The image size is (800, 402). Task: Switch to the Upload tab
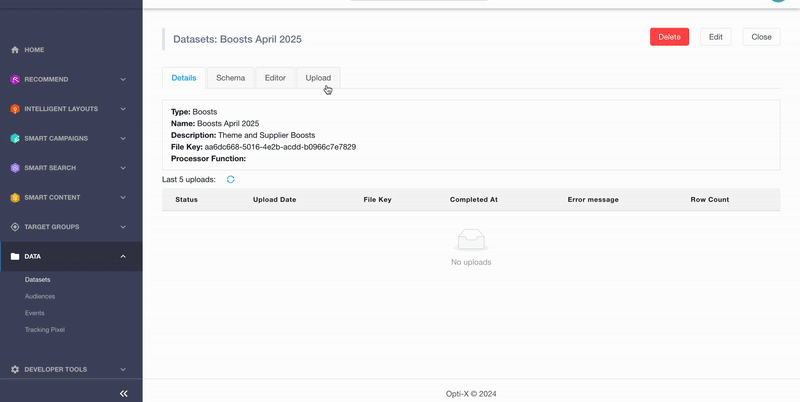tap(318, 78)
